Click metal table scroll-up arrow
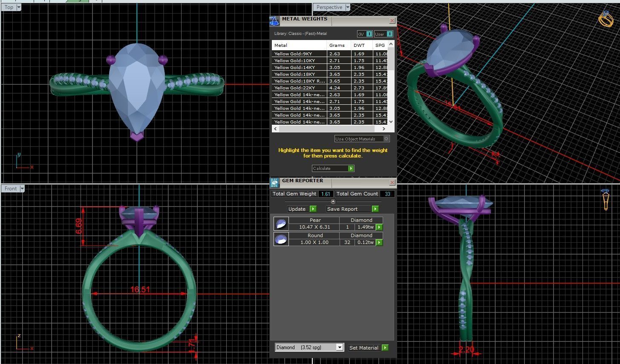620x364 pixels. click(x=391, y=45)
